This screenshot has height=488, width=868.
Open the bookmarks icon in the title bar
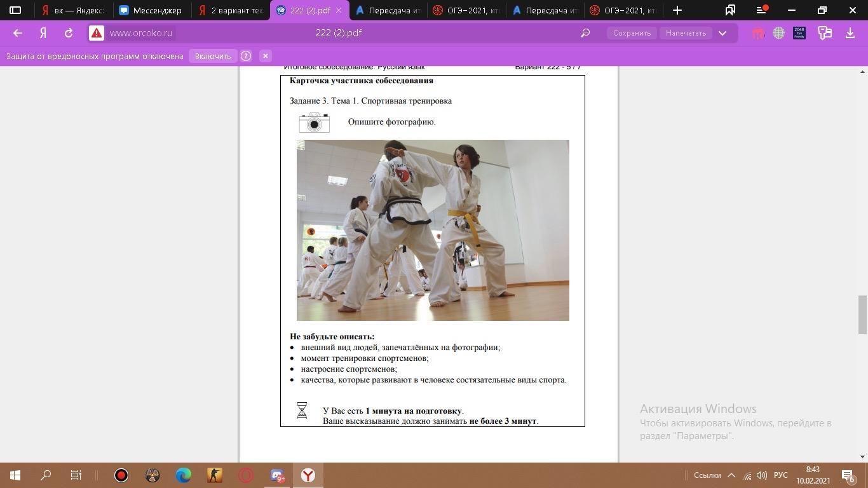[730, 10]
